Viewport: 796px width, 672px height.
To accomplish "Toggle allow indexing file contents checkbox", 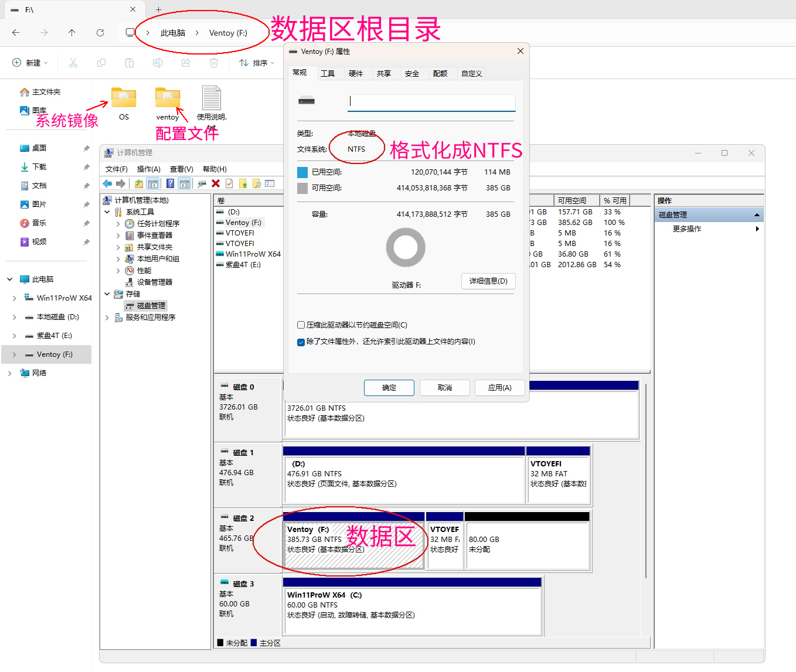I will [301, 342].
